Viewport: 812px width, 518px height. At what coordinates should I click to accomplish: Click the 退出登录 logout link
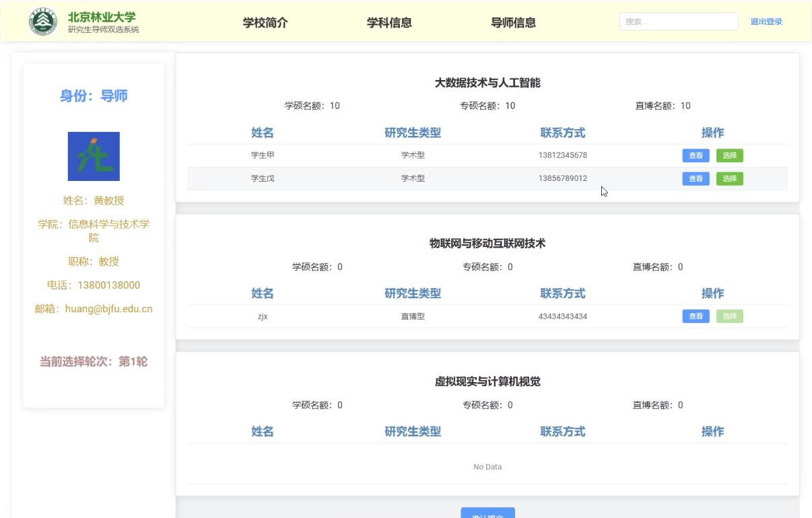[766, 21]
